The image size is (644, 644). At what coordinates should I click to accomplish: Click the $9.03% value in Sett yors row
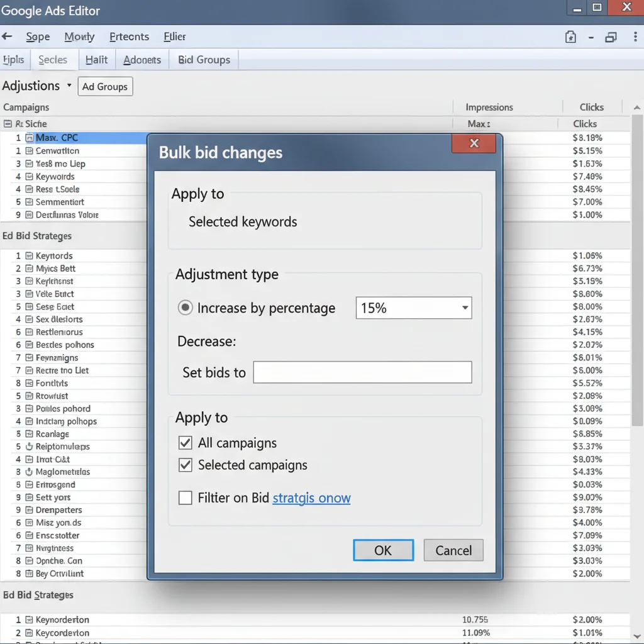point(587,497)
